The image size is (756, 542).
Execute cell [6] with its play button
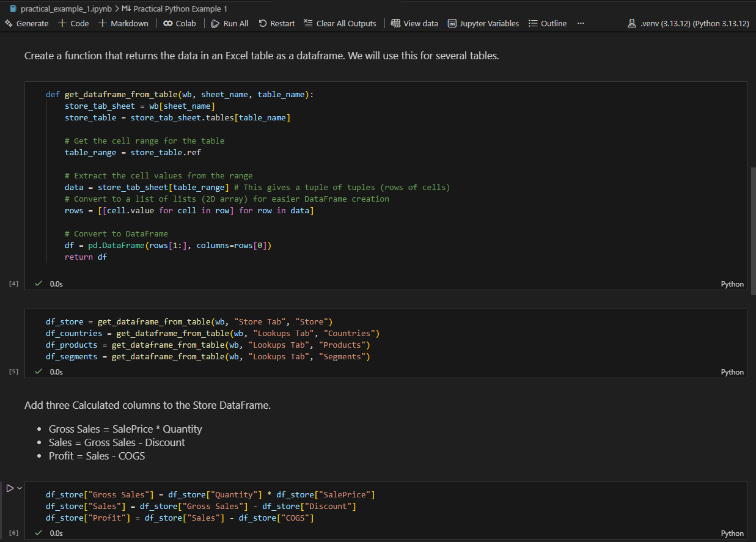9,488
